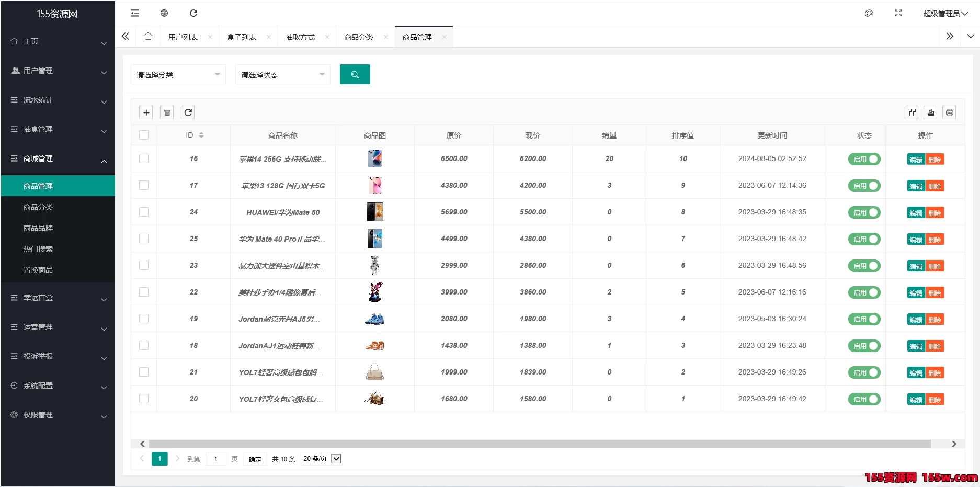Switch to the 用户列表 tab
This screenshot has height=487, width=980.
tap(183, 37)
